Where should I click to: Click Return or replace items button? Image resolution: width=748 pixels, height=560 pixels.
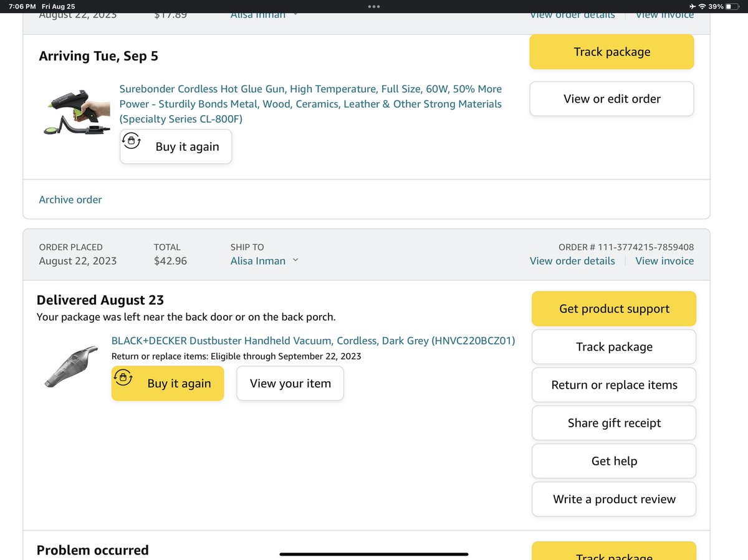click(x=614, y=385)
